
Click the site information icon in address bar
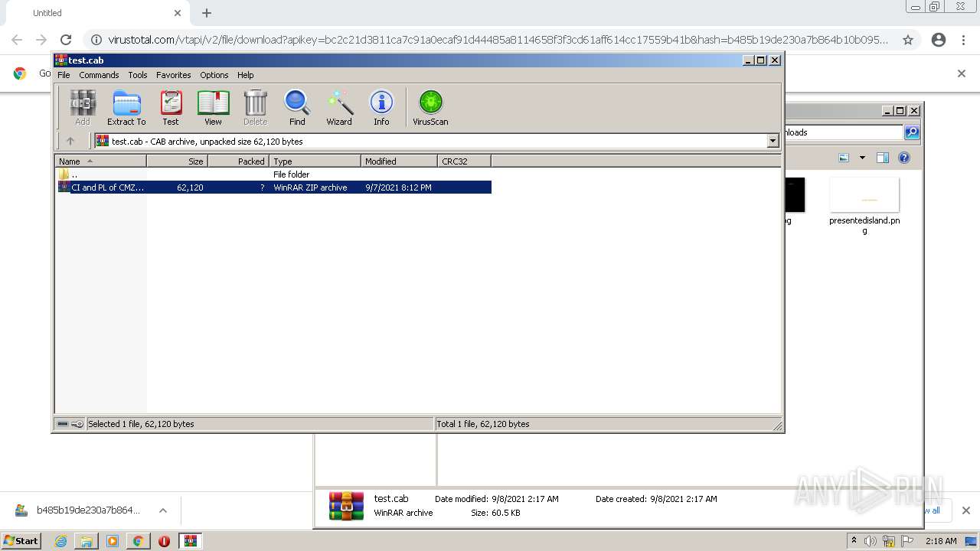(x=96, y=40)
